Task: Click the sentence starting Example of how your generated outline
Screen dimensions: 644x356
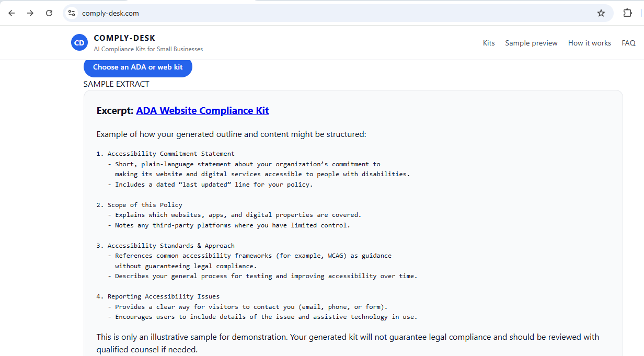Action: pos(232,134)
